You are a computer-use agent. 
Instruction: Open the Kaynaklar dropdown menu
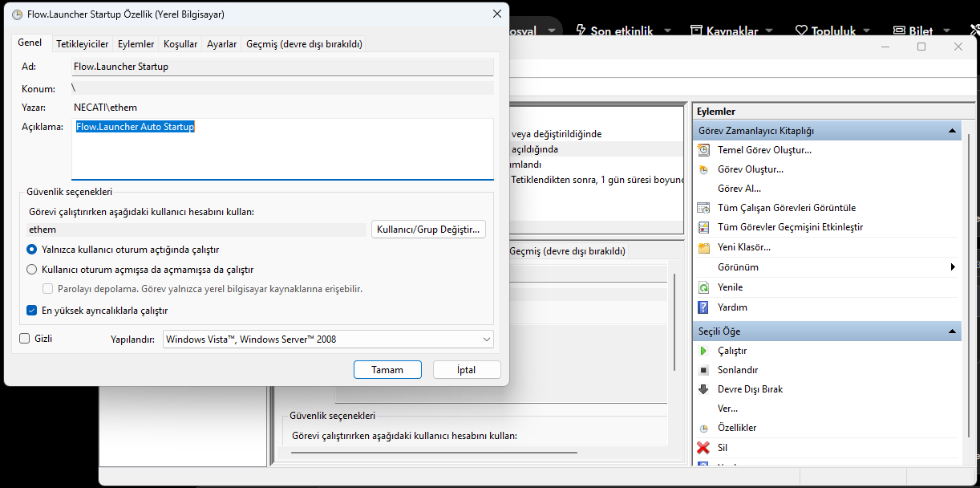coord(770,31)
